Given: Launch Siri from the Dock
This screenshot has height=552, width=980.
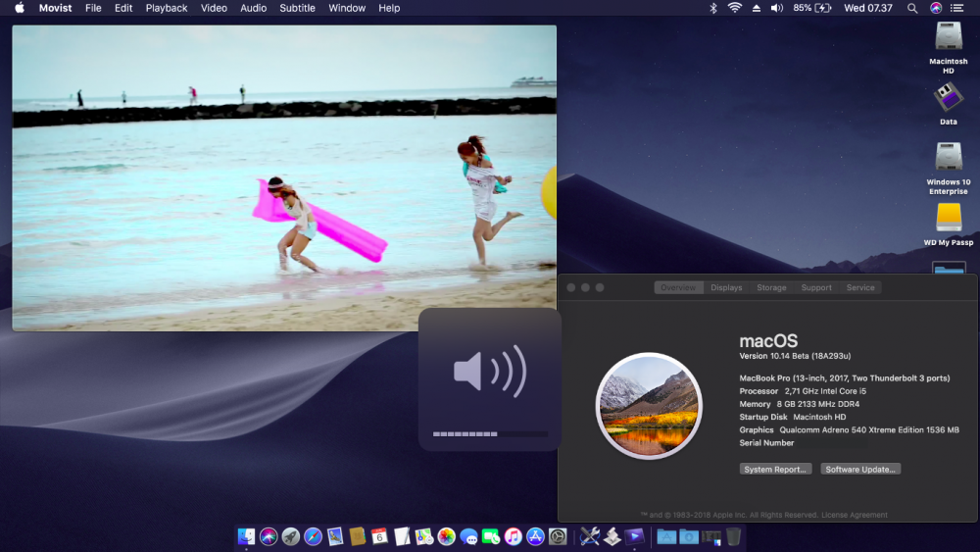Looking at the screenshot, I should [x=269, y=536].
